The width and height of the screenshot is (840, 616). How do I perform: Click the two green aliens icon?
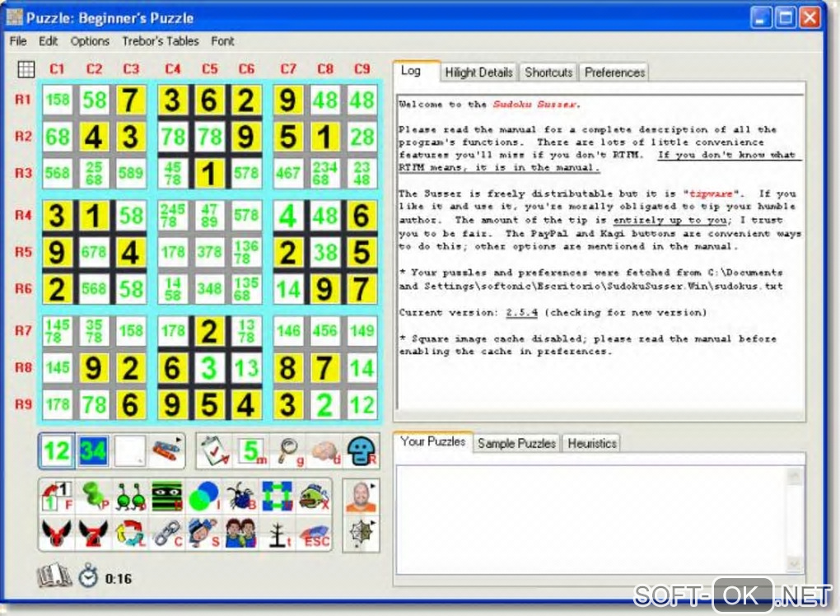pyautogui.click(x=131, y=496)
